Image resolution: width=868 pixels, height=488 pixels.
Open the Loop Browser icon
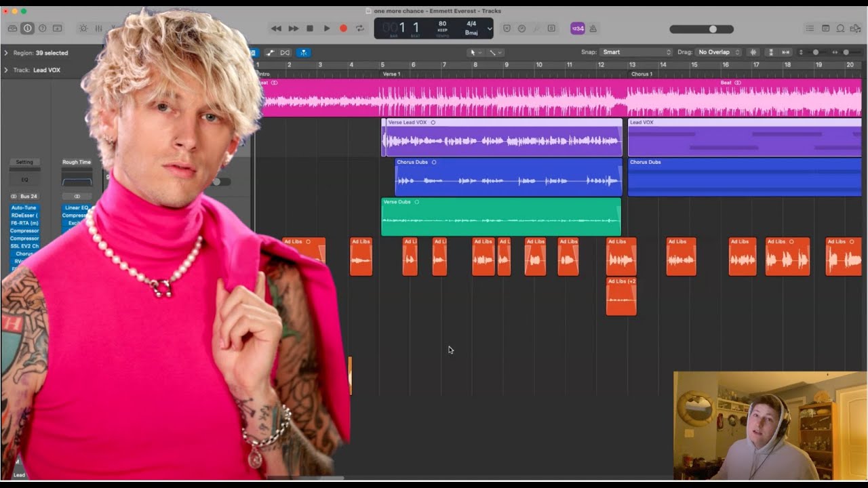[x=840, y=28]
